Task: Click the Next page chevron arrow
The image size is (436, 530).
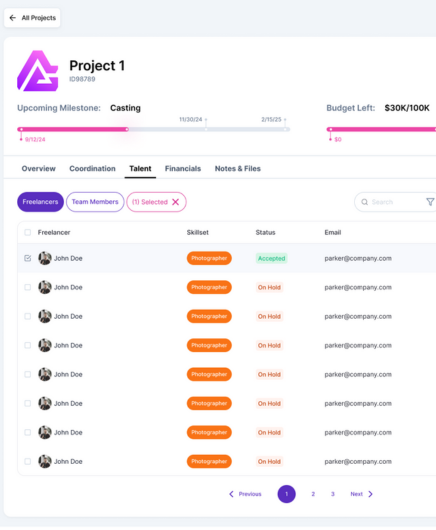Action: tap(370, 494)
